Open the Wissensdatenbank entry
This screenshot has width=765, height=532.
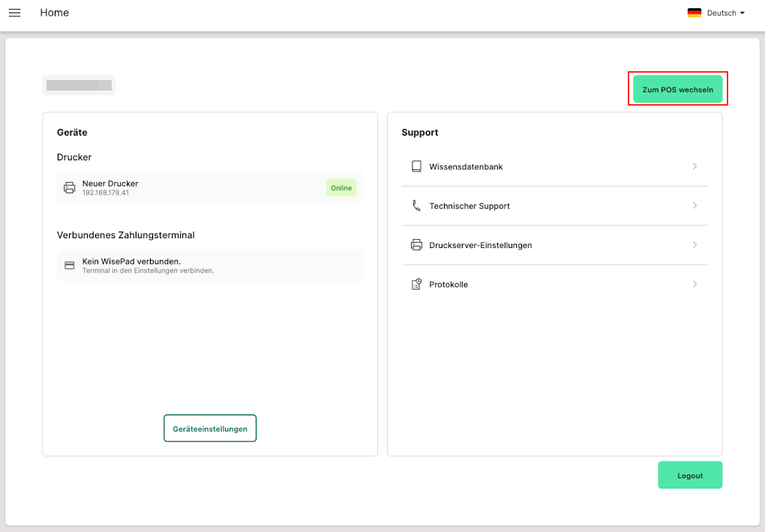466,166
